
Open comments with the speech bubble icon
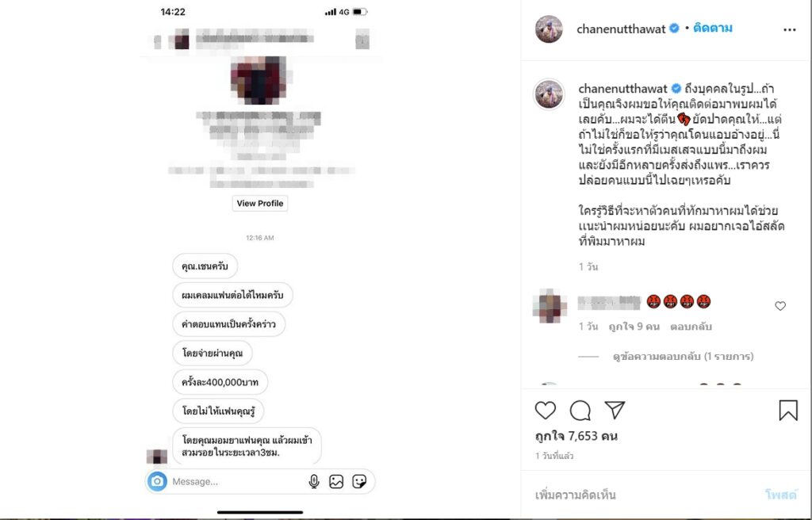point(580,410)
